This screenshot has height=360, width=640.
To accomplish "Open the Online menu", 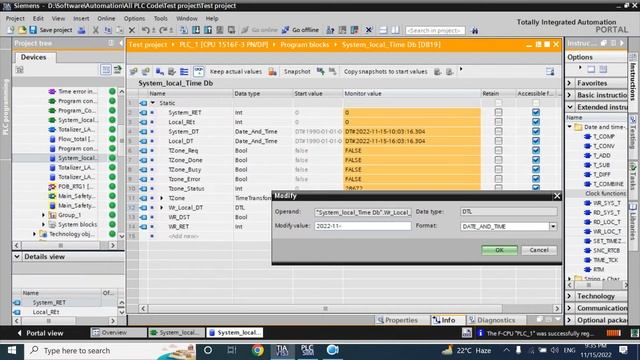I will point(106,18).
